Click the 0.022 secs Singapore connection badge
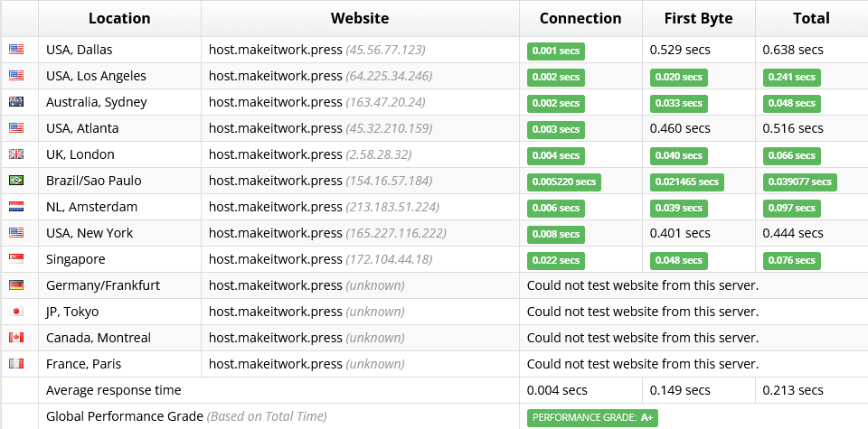The width and height of the screenshot is (868, 429). [556, 260]
